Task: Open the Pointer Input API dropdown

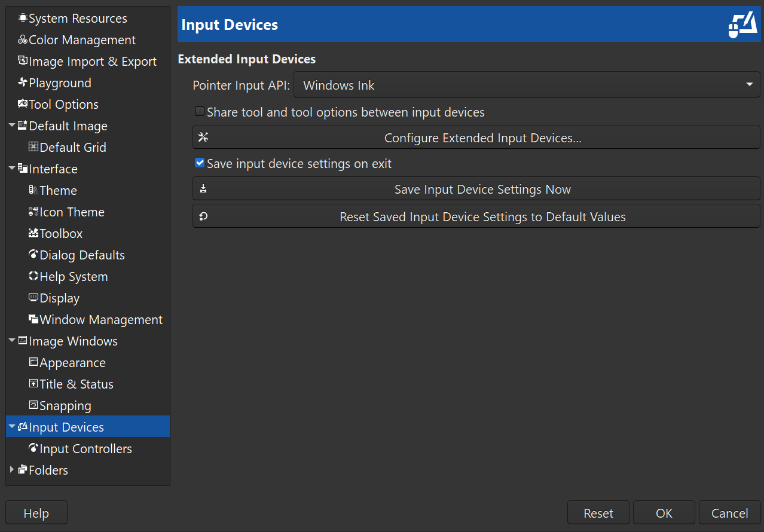Action: click(x=526, y=85)
